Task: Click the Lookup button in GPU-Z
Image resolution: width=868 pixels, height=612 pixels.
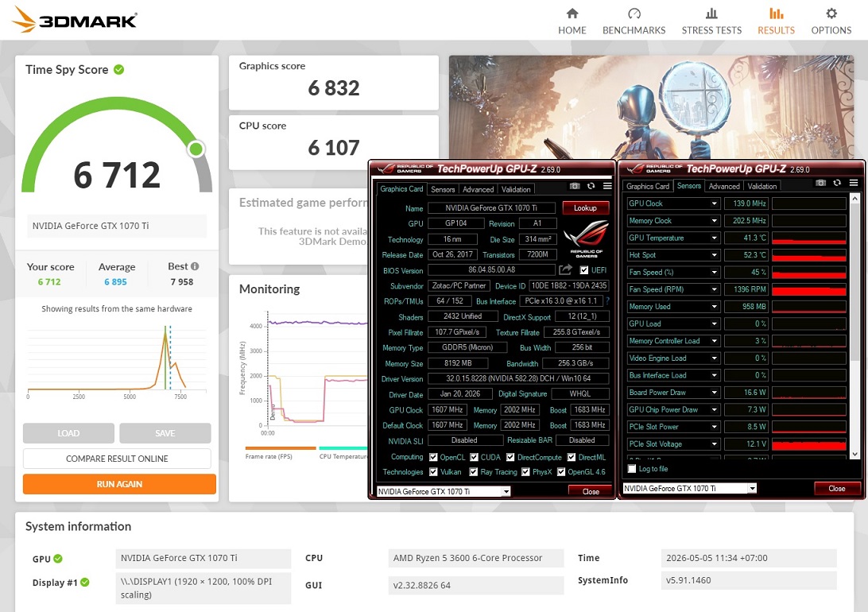Action: point(585,208)
